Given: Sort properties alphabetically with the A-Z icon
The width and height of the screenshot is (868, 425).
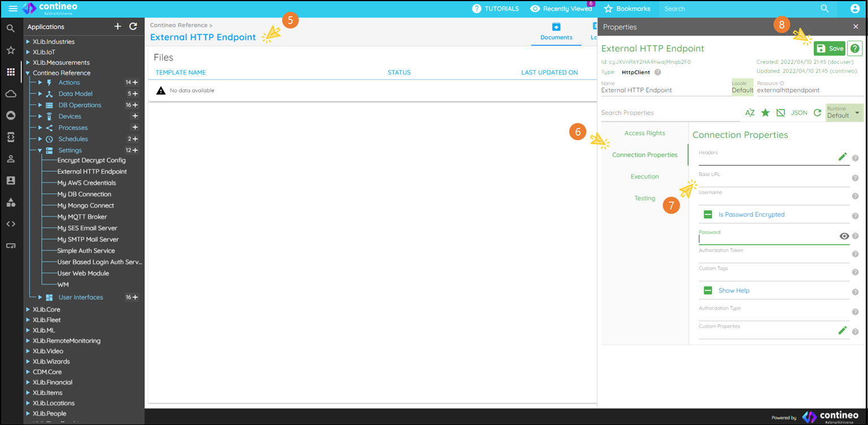Looking at the screenshot, I should coord(750,112).
